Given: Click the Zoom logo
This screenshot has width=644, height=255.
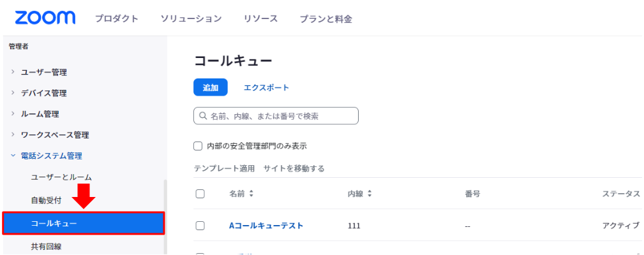Looking at the screenshot, I should click(x=45, y=18).
